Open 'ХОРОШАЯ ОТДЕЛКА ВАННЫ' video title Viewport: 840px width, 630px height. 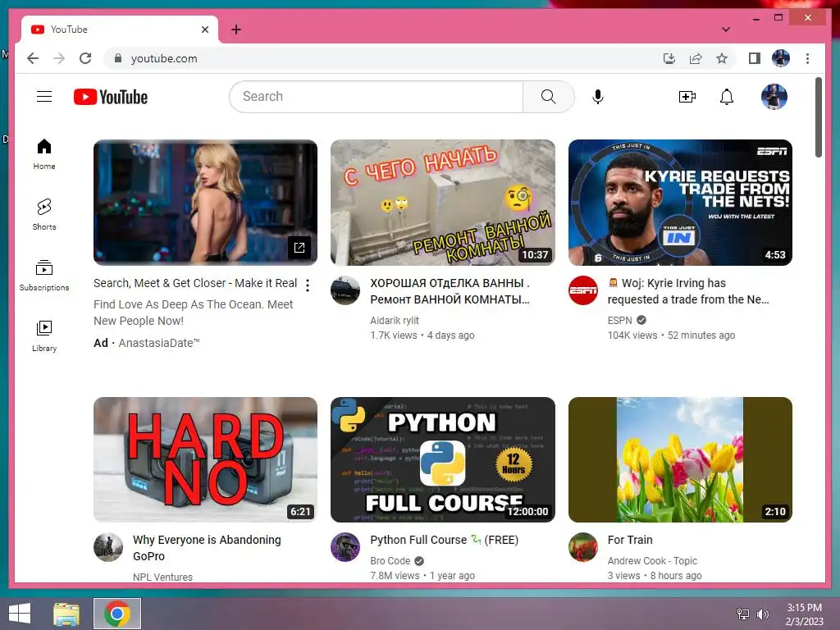pos(450,291)
